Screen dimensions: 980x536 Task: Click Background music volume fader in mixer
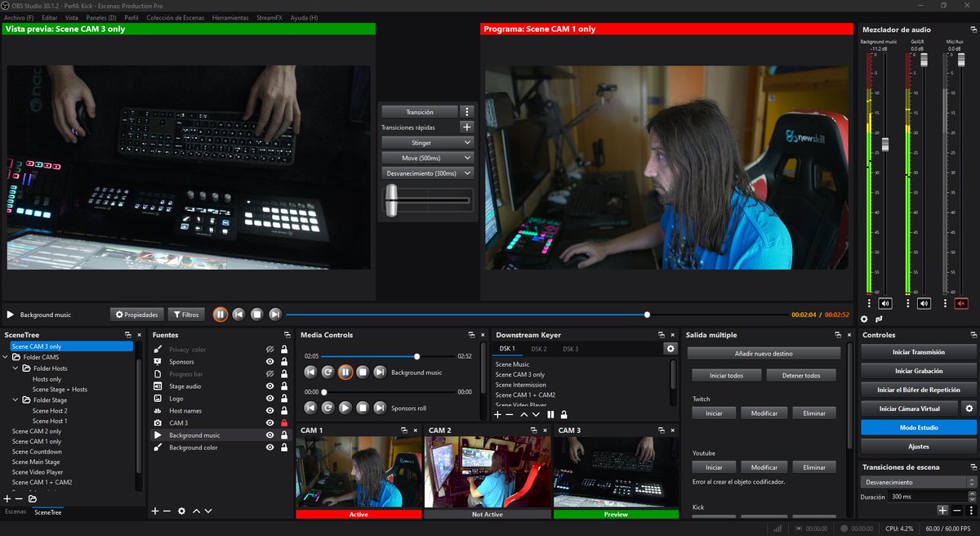[x=884, y=145]
